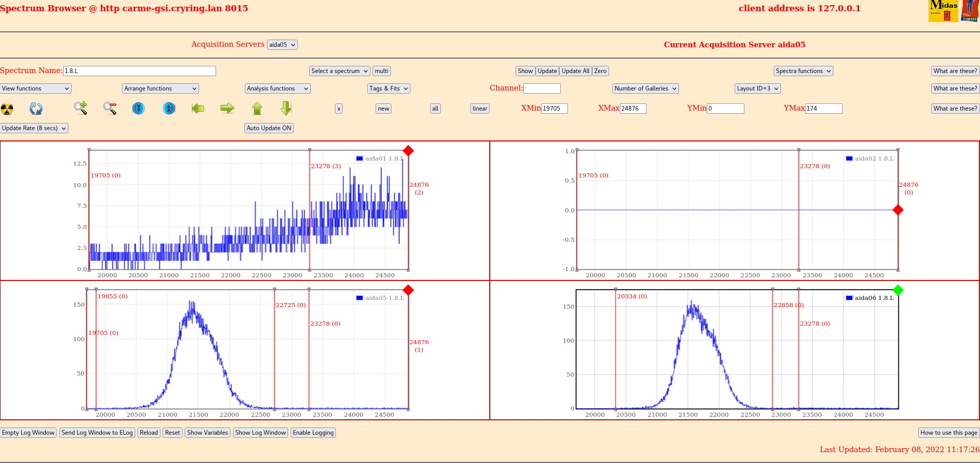The image size is (980, 463).
Task: Toggle the linear scale button
Action: coord(479,109)
